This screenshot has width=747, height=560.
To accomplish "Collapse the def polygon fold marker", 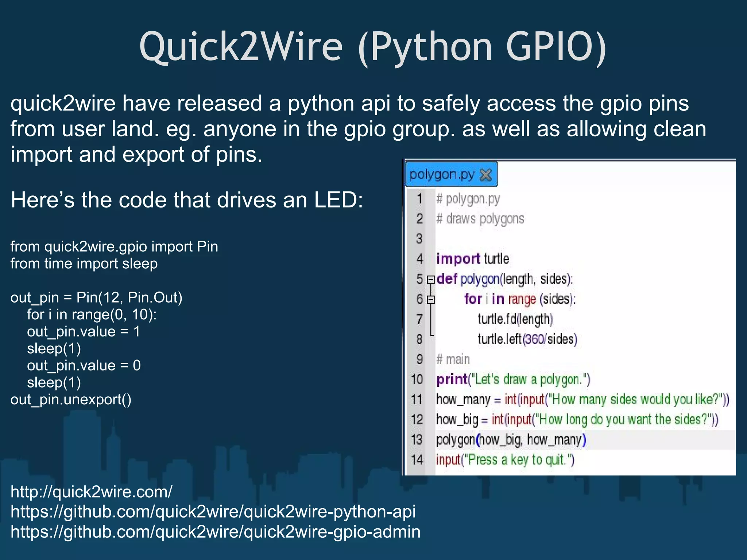I will (x=431, y=279).
